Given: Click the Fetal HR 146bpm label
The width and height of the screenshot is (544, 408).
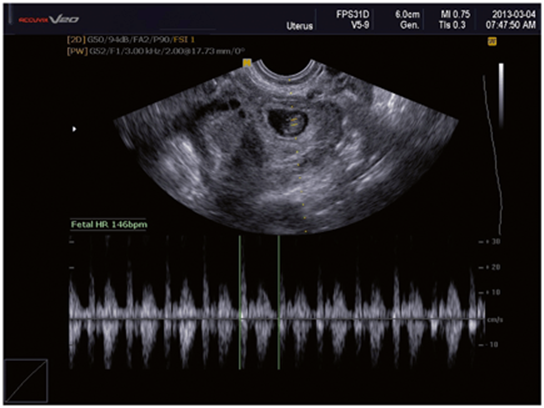Looking at the screenshot, I should tap(109, 224).
